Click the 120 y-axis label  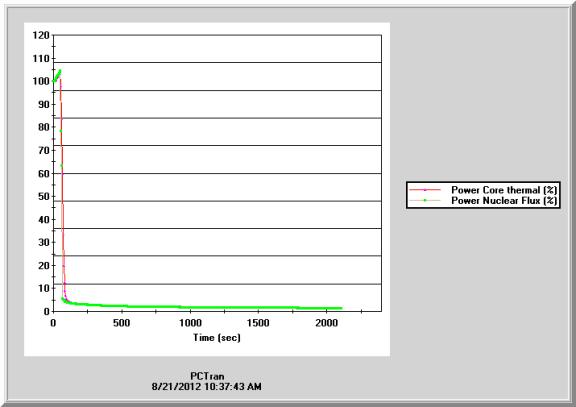[41, 35]
